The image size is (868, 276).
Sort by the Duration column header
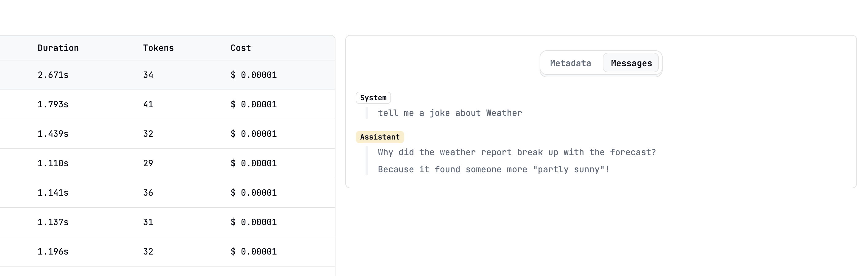58,48
